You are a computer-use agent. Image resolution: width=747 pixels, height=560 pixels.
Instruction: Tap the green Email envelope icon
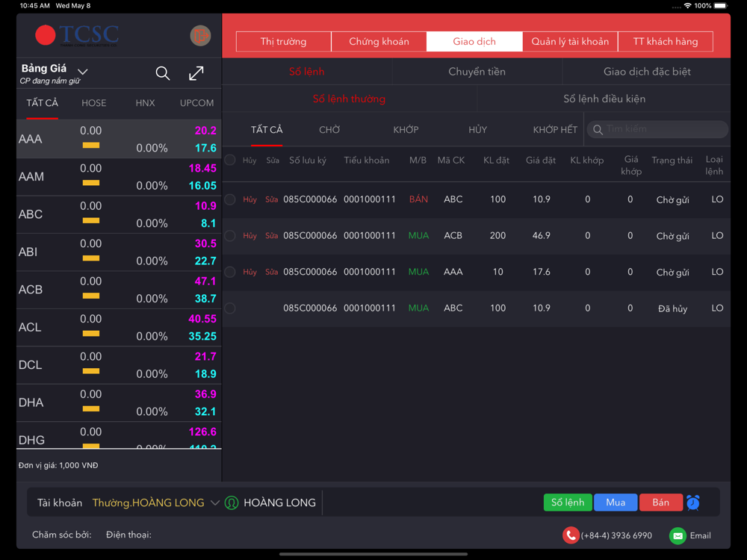(x=678, y=535)
